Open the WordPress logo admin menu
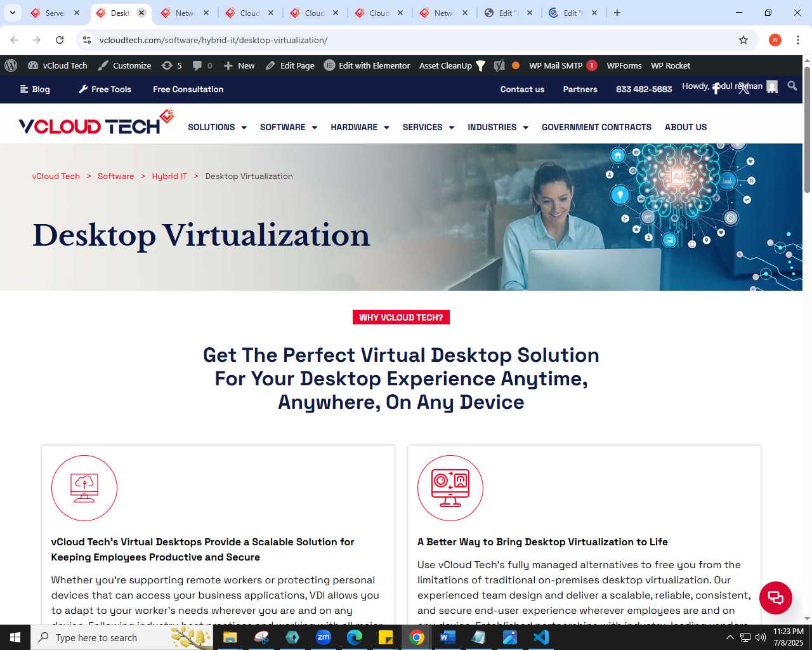 pos(11,65)
